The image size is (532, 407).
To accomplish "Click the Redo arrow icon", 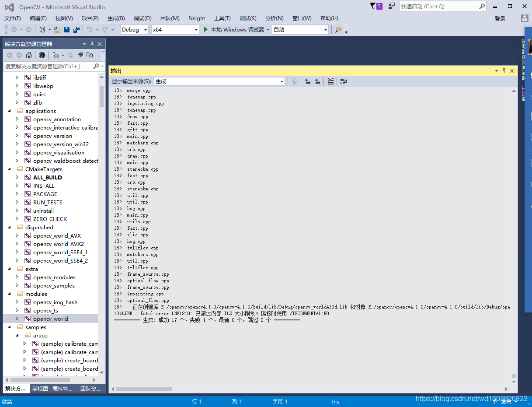I will 105,30.
